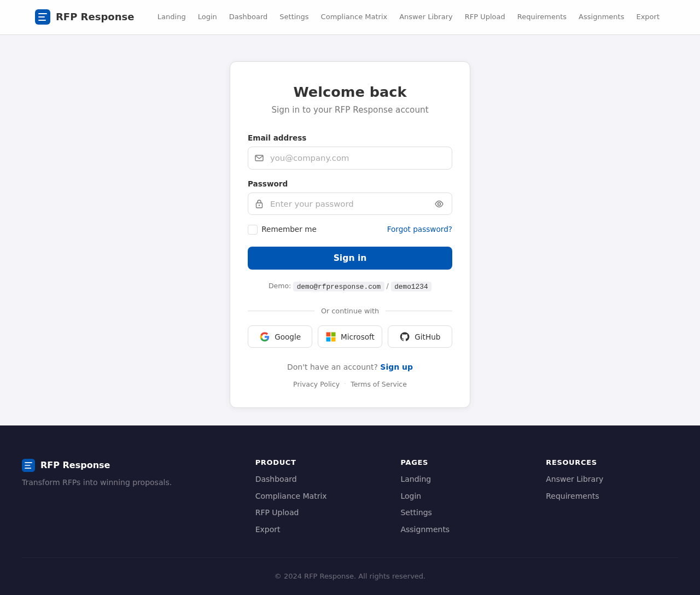
Task: Click the lock icon in password field
Action: pyautogui.click(x=259, y=204)
